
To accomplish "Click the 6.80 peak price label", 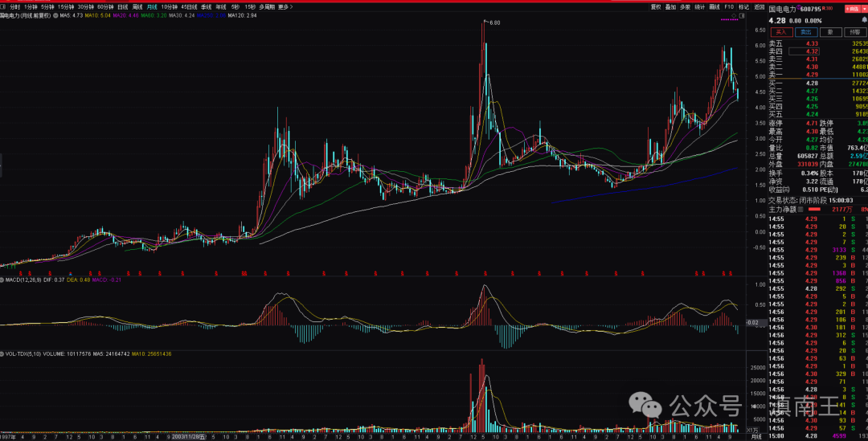I will pyautogui.click(x=493, y=22).
